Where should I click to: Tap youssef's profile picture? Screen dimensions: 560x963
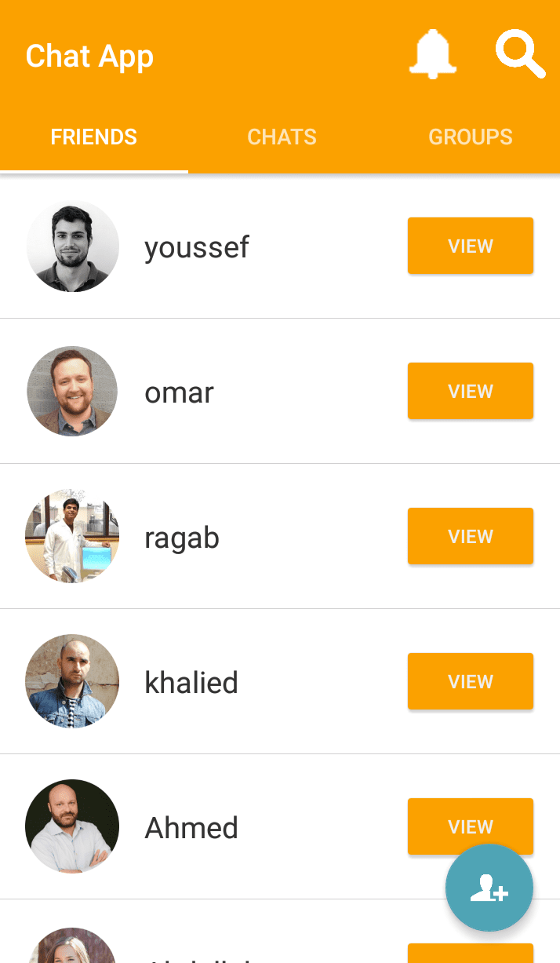(72, 246)
